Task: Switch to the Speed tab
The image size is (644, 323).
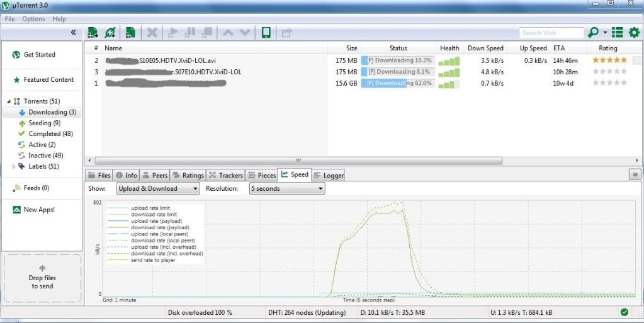Action: [x=295, y=174]
